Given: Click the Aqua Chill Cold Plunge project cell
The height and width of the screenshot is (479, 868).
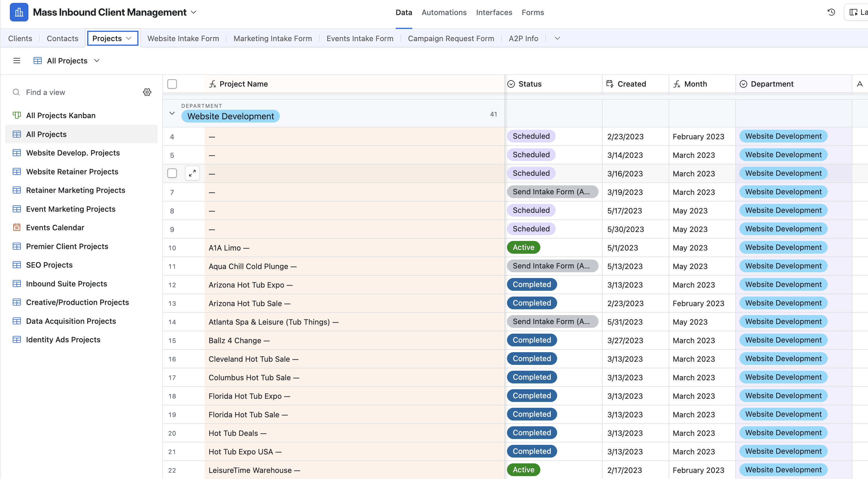Looking at the screenshot, I should 355,266.
